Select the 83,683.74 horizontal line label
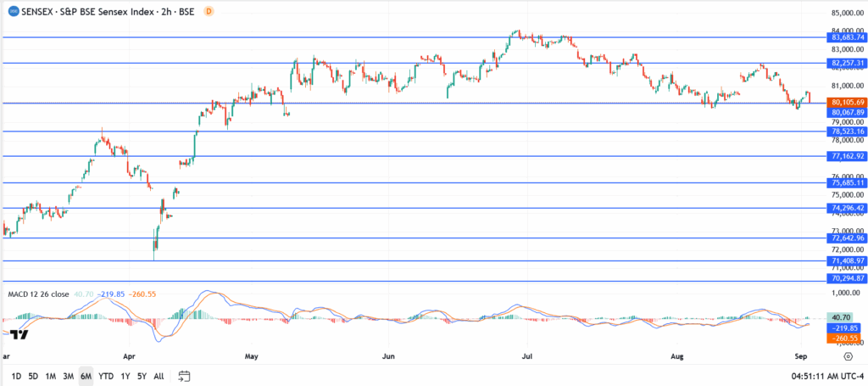Viewport: 868px width, 386px height. tap(846, 37)
